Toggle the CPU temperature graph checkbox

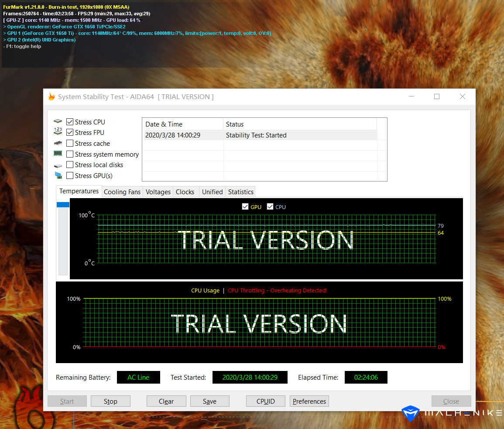point(270,206)
